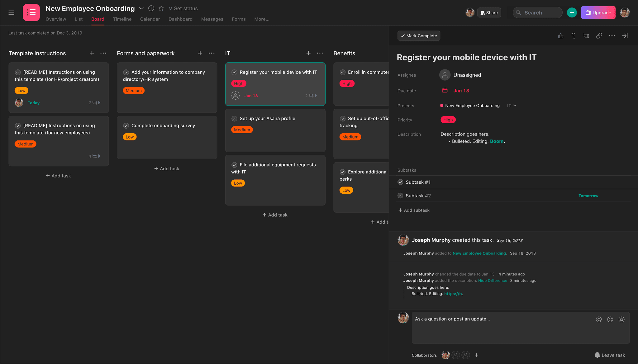The image size is (638, 364).
Task: Click Add subtask in detail pane
Action: pyautogui.click(x=414, y=210)
